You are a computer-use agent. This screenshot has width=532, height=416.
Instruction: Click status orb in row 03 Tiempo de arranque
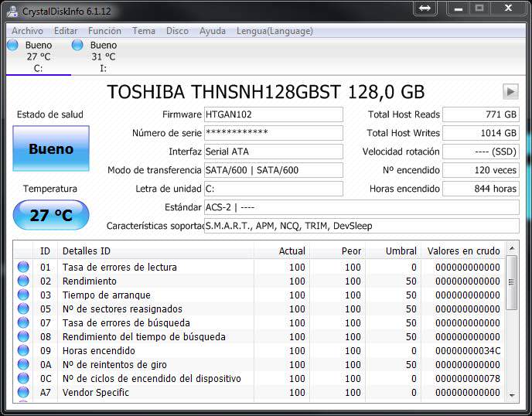coord(23,295)
